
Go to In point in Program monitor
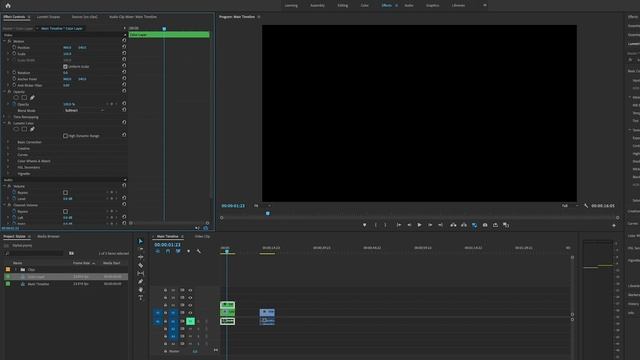tap(399, 225)
